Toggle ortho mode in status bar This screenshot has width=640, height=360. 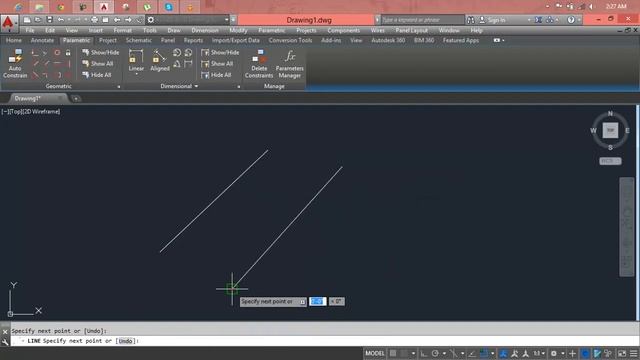424,353
